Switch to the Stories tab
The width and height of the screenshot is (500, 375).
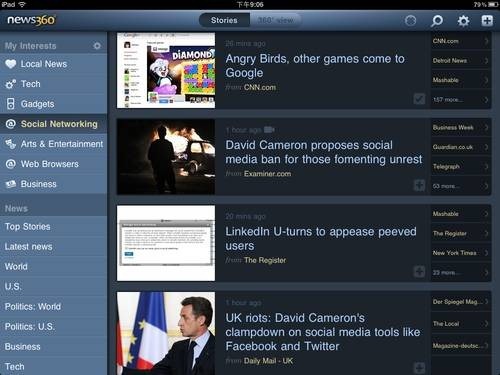pyautogui.click(x=224, y=20)
